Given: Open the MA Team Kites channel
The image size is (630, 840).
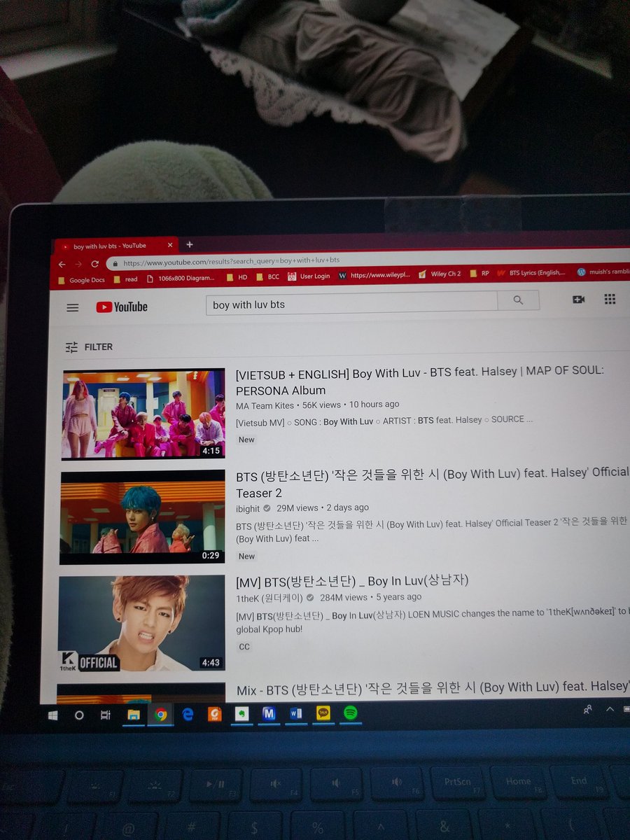Looking at the screenshot, I should coord(265,405).
